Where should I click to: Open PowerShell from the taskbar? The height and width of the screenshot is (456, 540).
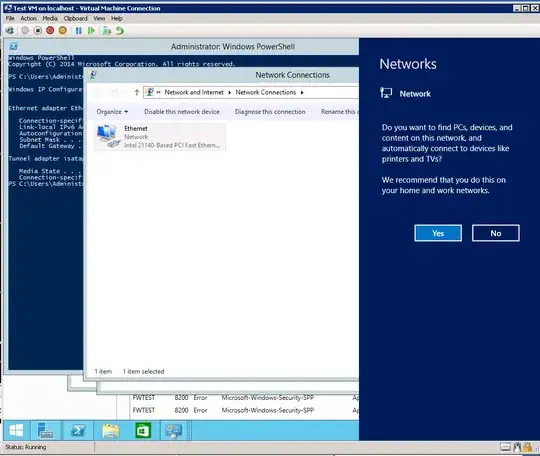78,430
